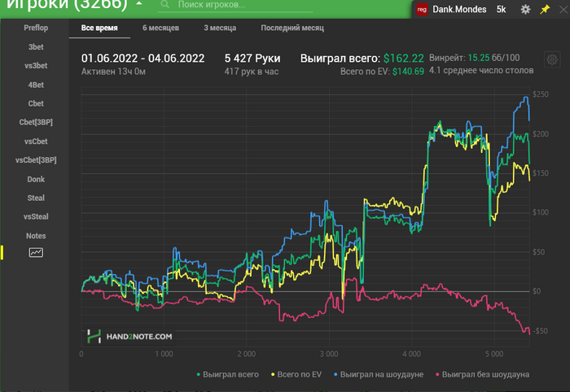This screenshot has height=392, width=570.
Task: Open the vsCbet[3BP] section
Action: click(x=36, y=160)
